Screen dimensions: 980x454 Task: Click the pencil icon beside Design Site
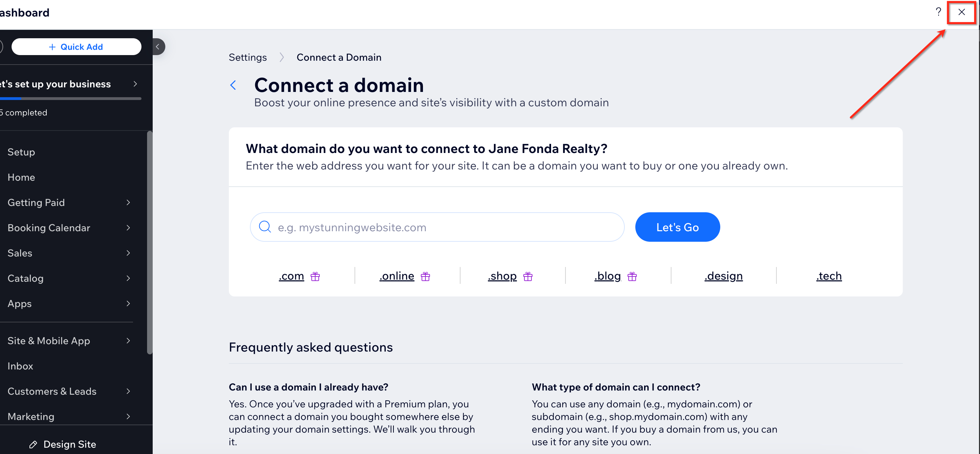tap(33, 444)
